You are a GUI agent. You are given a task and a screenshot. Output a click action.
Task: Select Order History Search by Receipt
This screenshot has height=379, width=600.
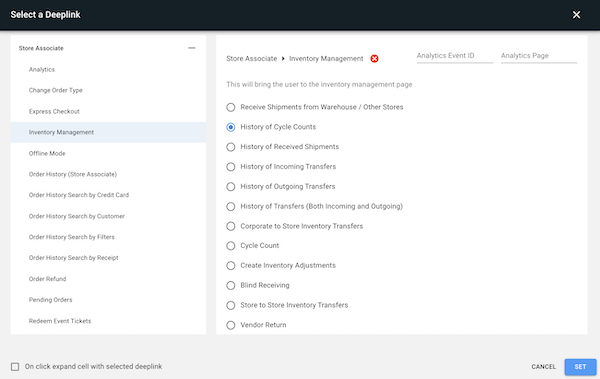point(108,258)
